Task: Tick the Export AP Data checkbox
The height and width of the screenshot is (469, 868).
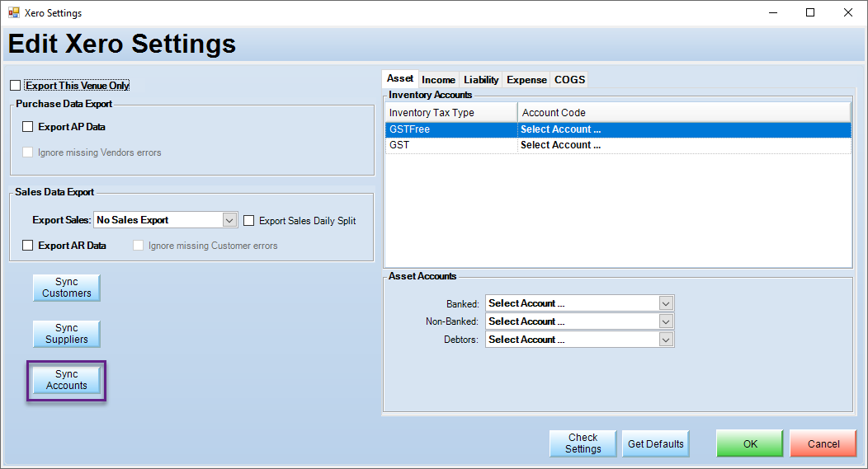Action: (28, 127)
